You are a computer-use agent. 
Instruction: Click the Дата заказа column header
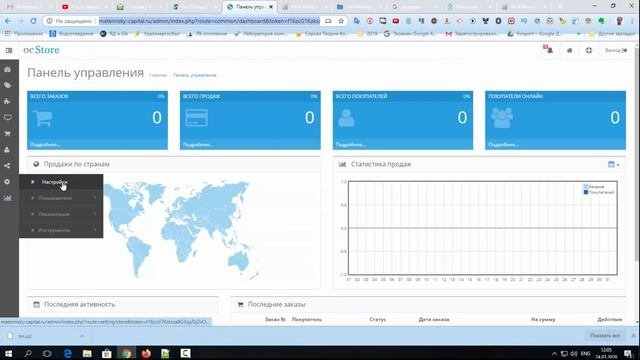click(434, 320)
